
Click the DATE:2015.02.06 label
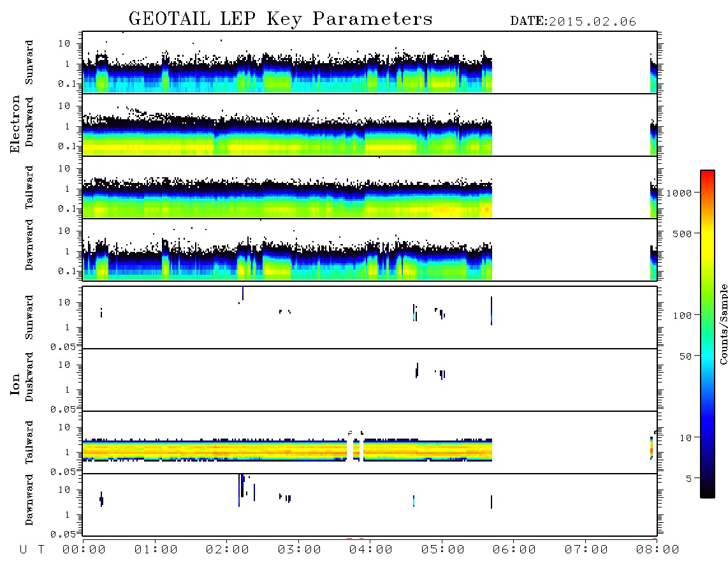click(x=573, y=22)
